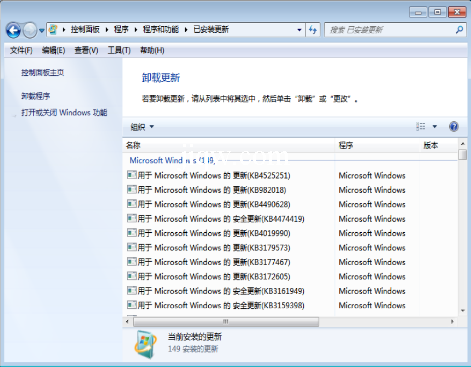The height and width of the screenshot is (367, 471).
Task: Click the icon beside KB4019990
Action: click(132, 233)
